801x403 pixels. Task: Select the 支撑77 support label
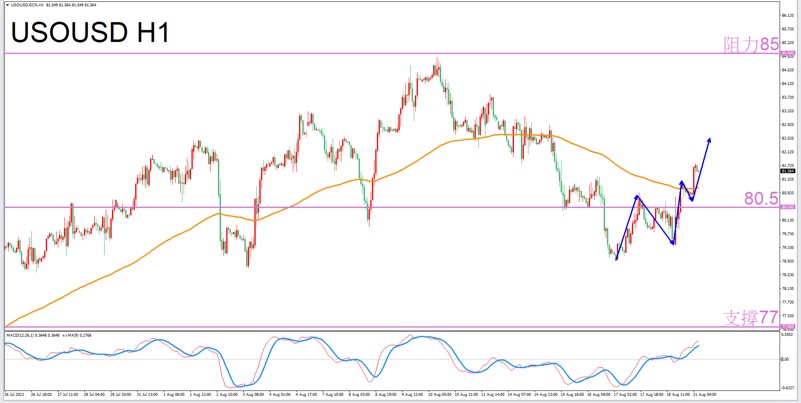tap(751, 318)
